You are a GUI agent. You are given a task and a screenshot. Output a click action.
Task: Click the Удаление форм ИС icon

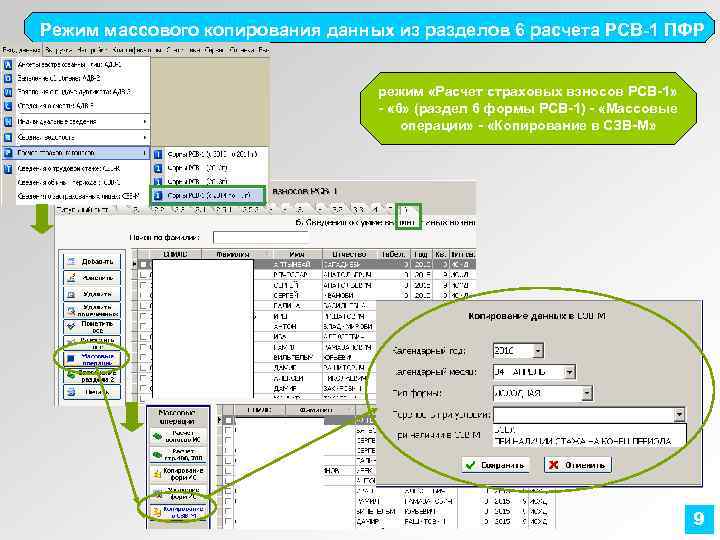(x=158, y=494)
